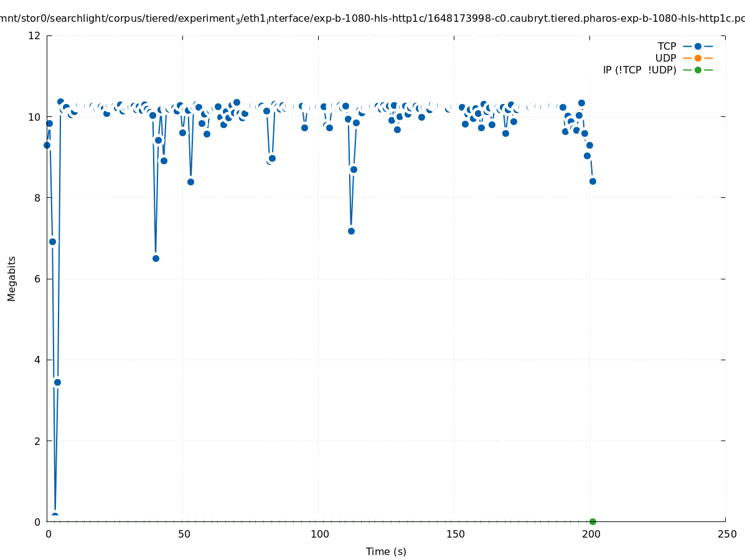This screenshot has width=745, height=560.
Task: Select the TCP point near 6.9 Megabits at start
Action: [52, 241]
